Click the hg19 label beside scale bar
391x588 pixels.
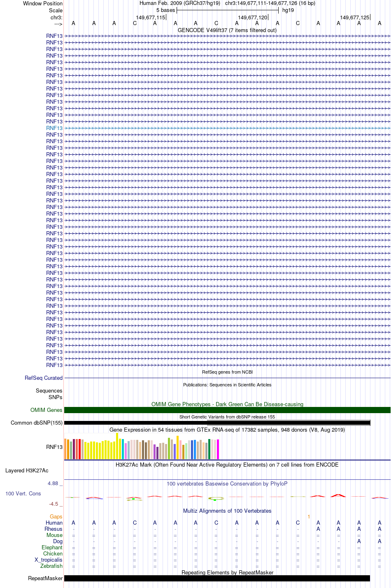(x=288, y=10)
